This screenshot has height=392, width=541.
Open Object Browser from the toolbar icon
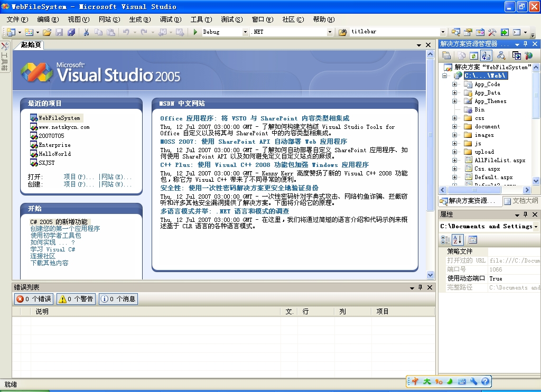pos(480,32)
